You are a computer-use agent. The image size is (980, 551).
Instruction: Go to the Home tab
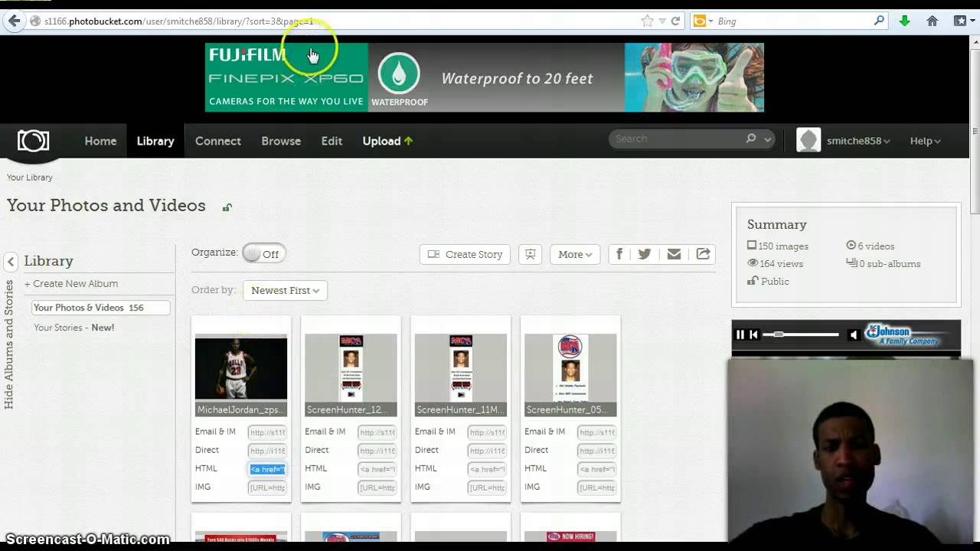pos(100,141)
